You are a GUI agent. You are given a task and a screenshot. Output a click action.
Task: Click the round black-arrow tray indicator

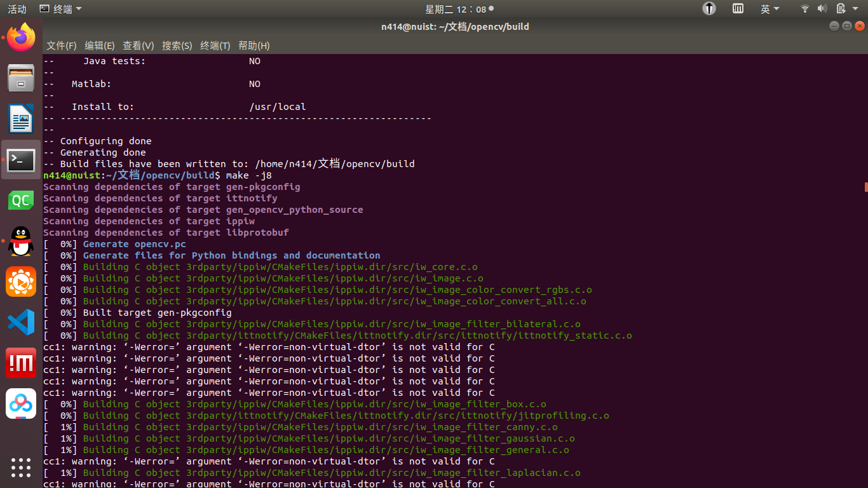coord(709,9)
